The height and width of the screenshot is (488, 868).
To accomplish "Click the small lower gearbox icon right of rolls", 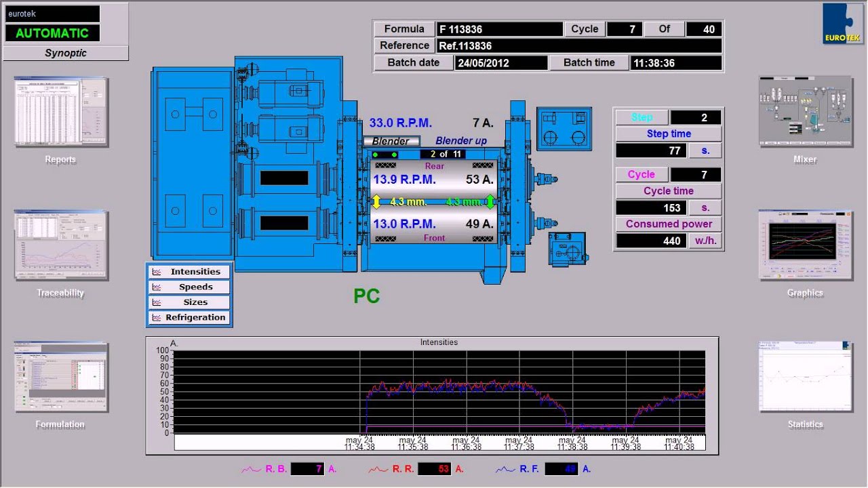I will [568, 249].
